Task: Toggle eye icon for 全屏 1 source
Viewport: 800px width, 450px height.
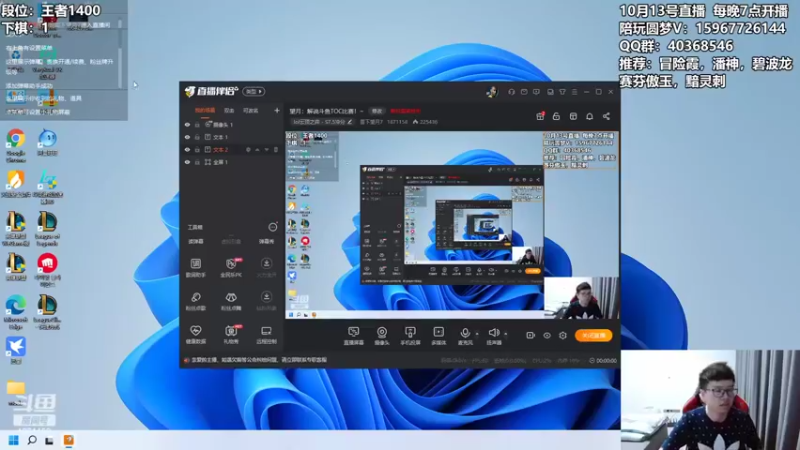Action: click(187, 162)
